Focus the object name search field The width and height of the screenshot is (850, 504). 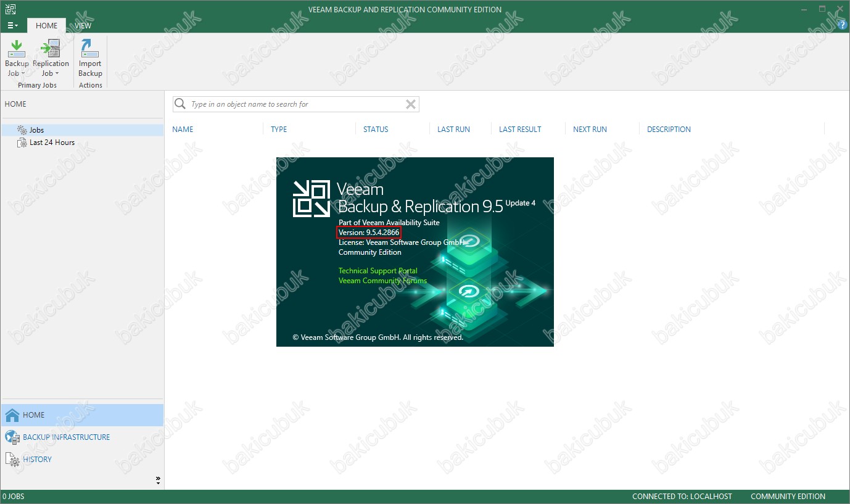[296, 104]
